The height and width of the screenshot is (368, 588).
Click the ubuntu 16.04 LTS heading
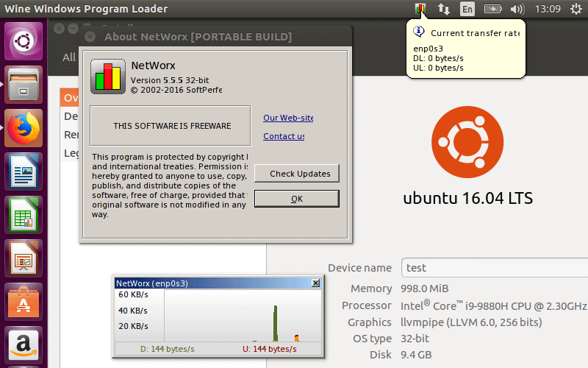467,198
